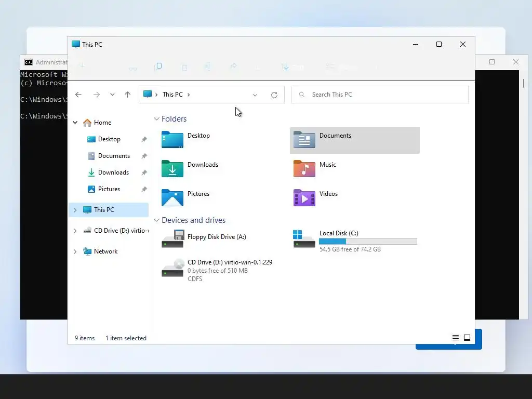Viewport: 532px width, 399px height.
Task: Click the This PC title bar icon
Action: click(x=76, y=45)
